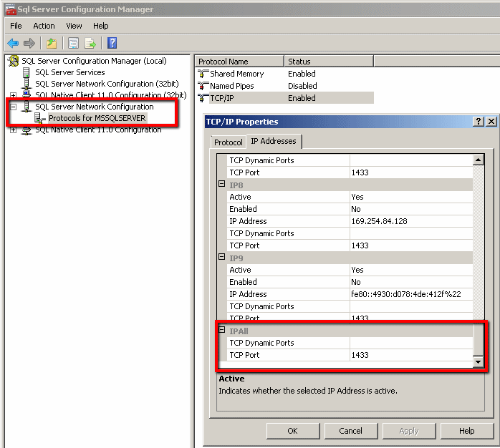Click the Sql Server Configuration Manager title bar icon
500x448 pixels.
tap(11, 9)
